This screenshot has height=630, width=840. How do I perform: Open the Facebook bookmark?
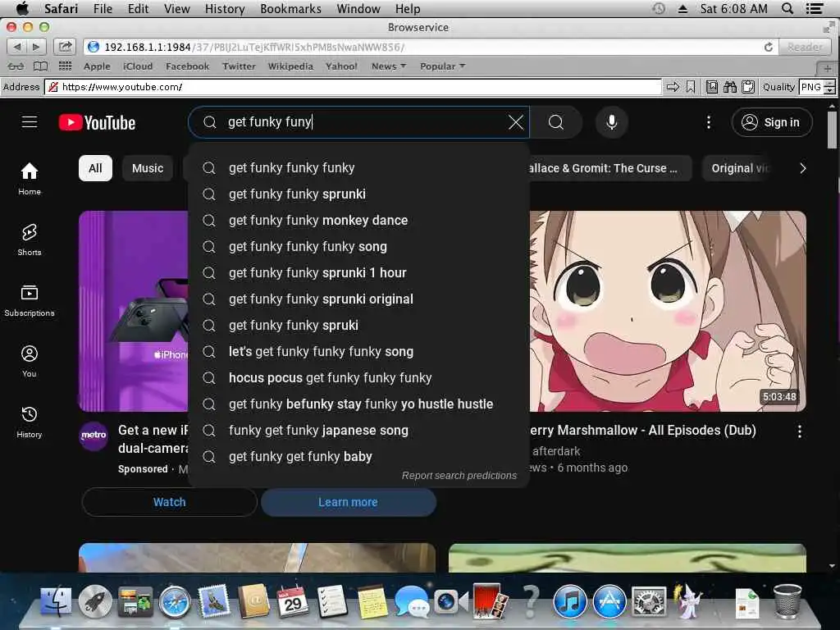pyautogui.click(x=188, y=66)
